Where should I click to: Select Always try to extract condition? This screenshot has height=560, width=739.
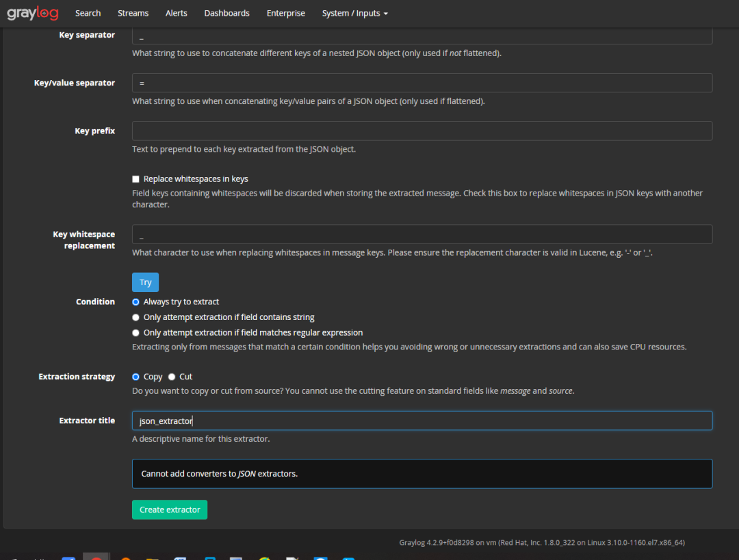click(135, 302)
